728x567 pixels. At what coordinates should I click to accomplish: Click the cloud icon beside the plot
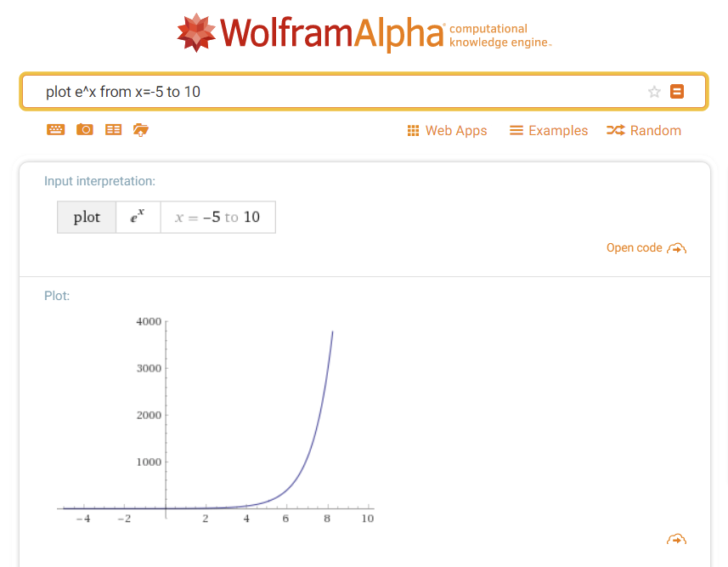(676, 539)
